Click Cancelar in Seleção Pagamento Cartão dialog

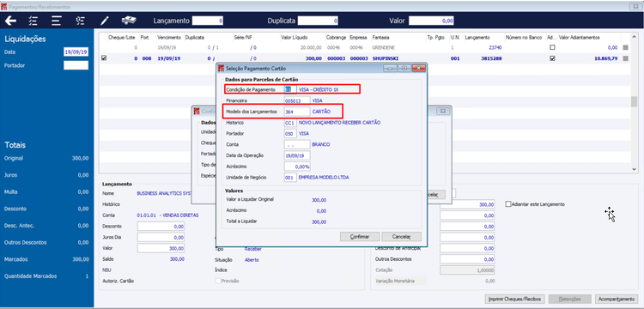pyautogui.click(x=401, y=237)
